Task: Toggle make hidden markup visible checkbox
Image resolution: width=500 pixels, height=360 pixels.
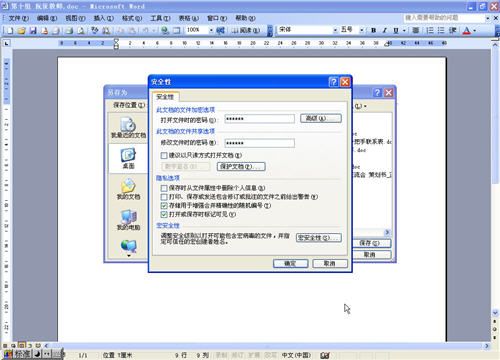Action: (x=164, y=214)
